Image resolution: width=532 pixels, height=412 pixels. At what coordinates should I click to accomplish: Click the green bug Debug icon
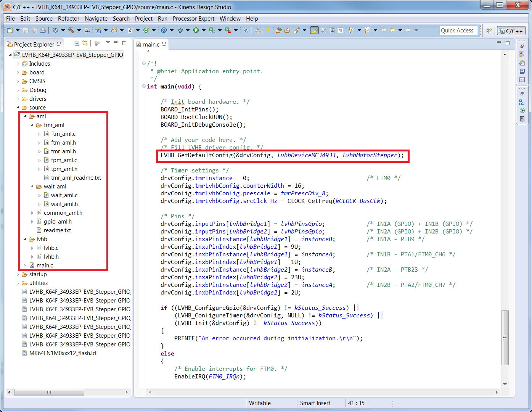(x=180, y=30)
